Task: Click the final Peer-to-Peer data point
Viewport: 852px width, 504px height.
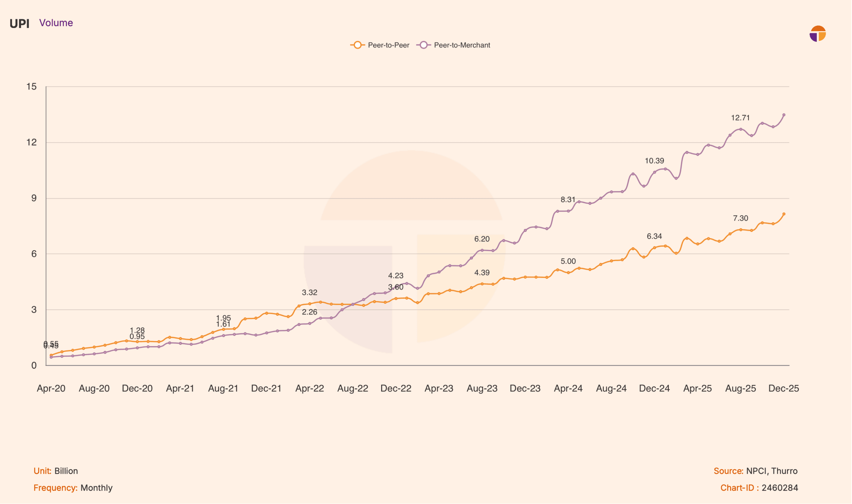Action: coord(784,214)
